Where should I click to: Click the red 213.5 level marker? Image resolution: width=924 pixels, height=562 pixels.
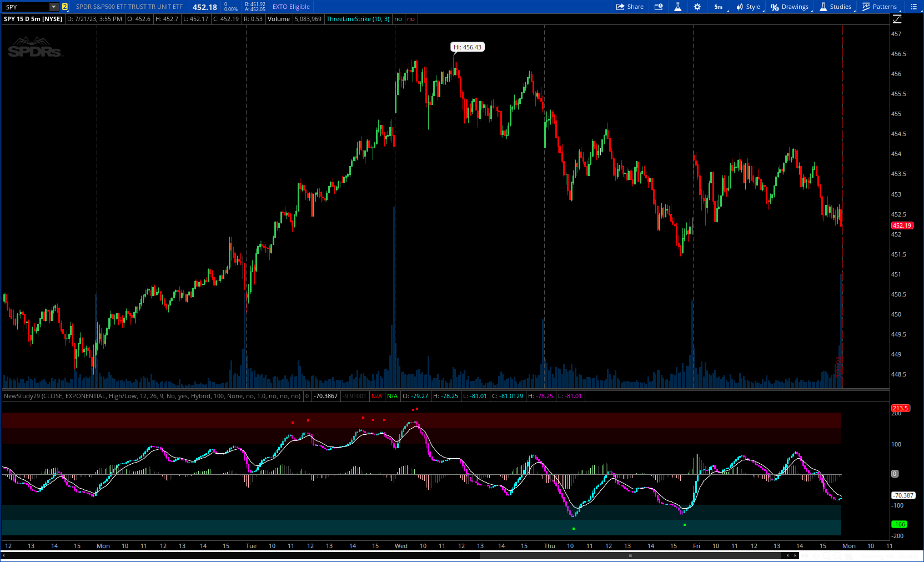(900, 408)
